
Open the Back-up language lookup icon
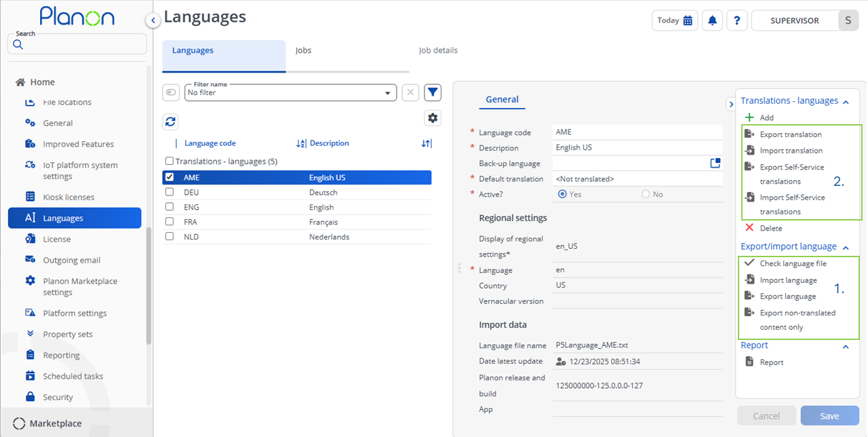tap(715, 163)
